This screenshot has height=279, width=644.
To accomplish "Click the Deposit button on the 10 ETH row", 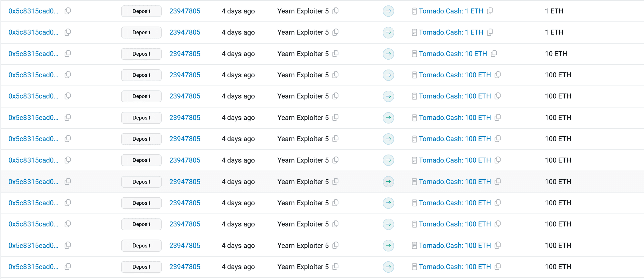I will pyautogui.click(x=141, y=54).
